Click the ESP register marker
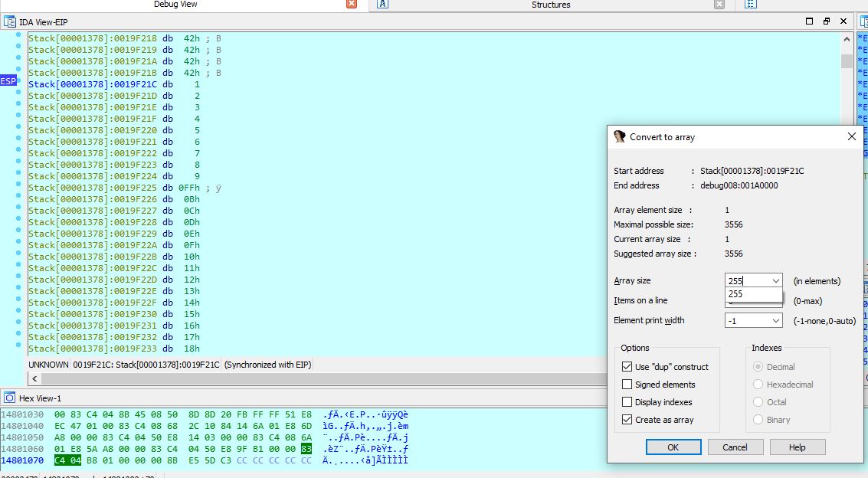The width and height of the screenshot is (868, 478). click(x=8, y=81)
